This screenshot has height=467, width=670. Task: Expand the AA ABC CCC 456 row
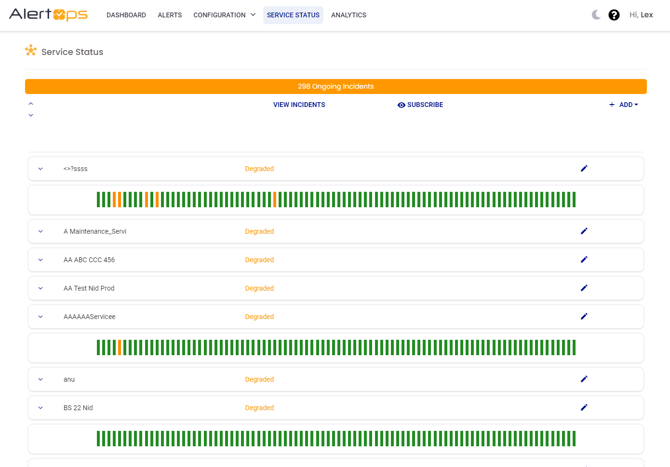coord(41,260)
